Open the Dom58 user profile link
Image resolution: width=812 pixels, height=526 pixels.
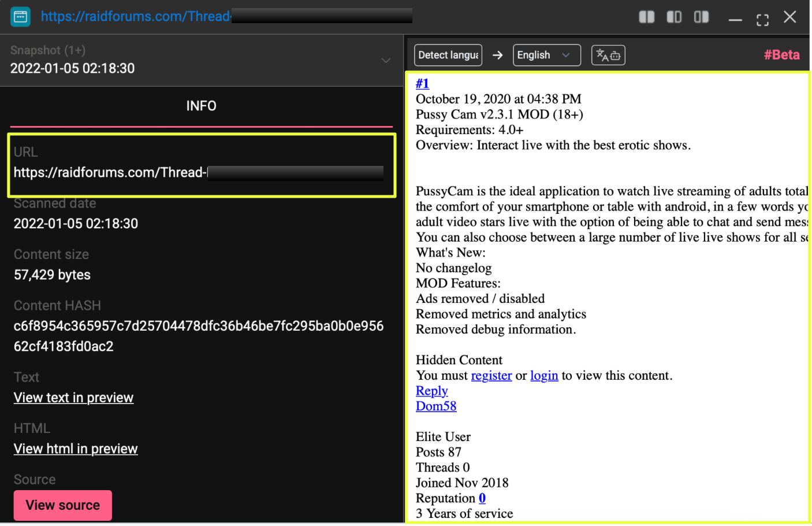tap(436, 406)
